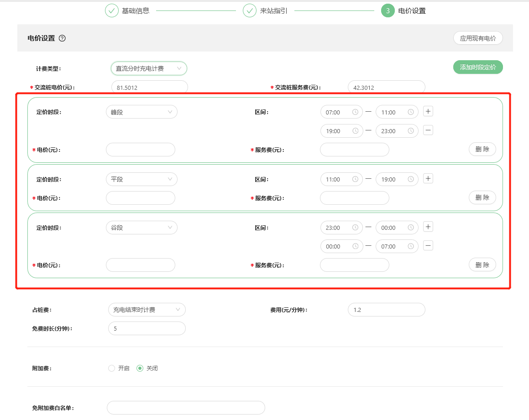
Task: Open 计费类型 dropdown
Action: coord(149,68)
